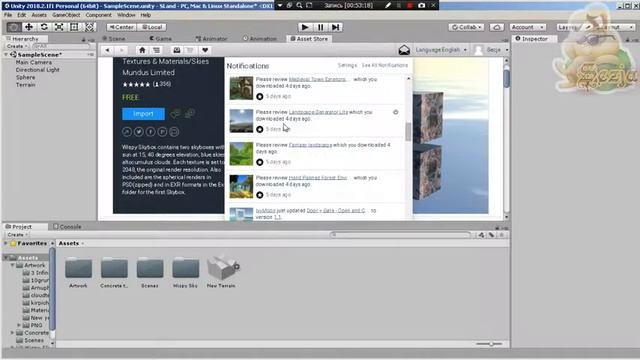Select the Rotate tool

coord(44,27)
